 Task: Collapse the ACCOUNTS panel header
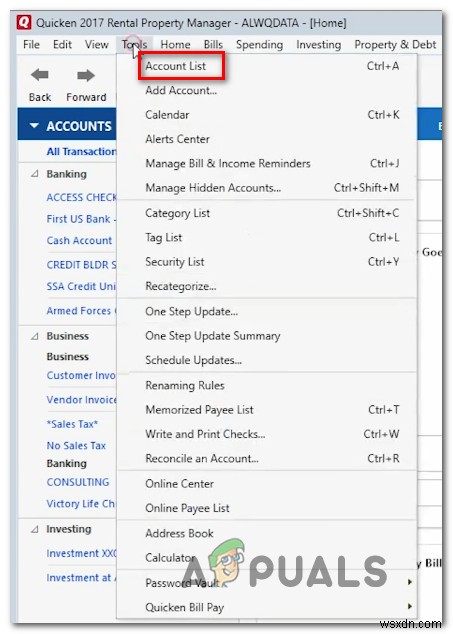pos(34,126)
